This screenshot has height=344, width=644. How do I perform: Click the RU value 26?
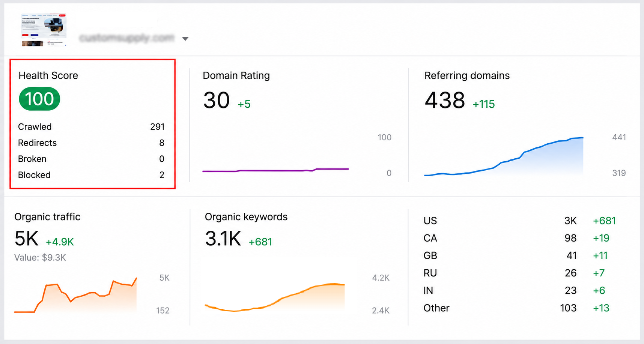tap(571, 273)
